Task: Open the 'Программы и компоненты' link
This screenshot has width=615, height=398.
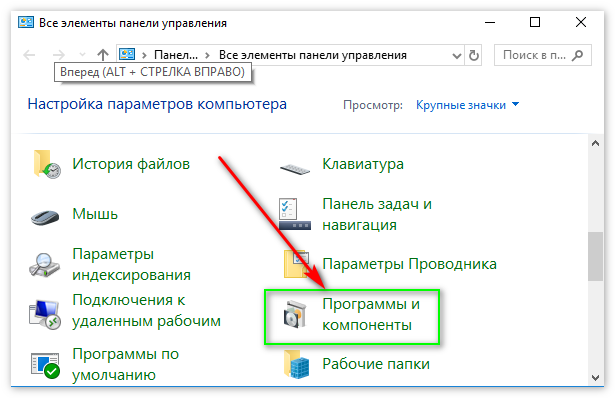Action: point(371,314)
